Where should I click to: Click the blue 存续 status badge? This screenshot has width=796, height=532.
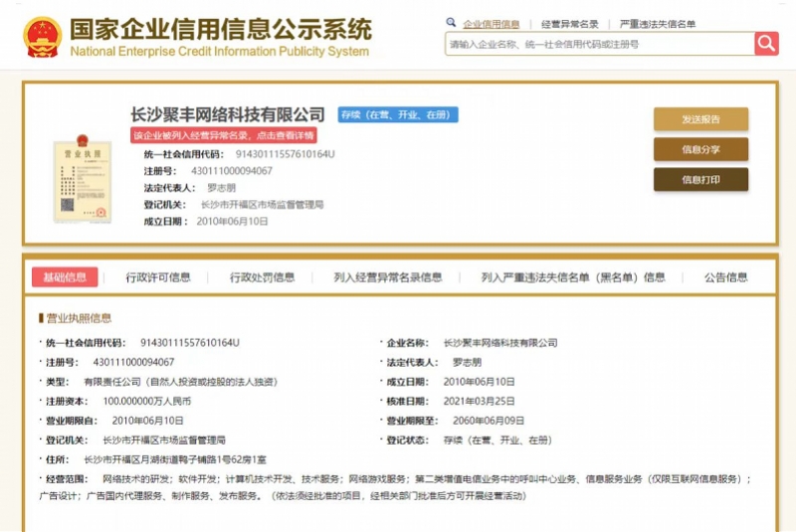pos(398,114)
